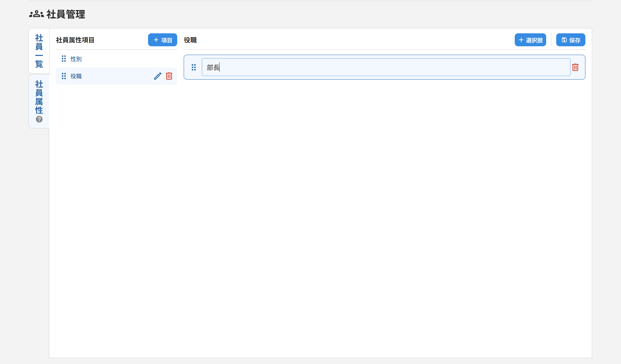
Task: Switch to the 社員一覧 tab
Action: pos(39,51)
